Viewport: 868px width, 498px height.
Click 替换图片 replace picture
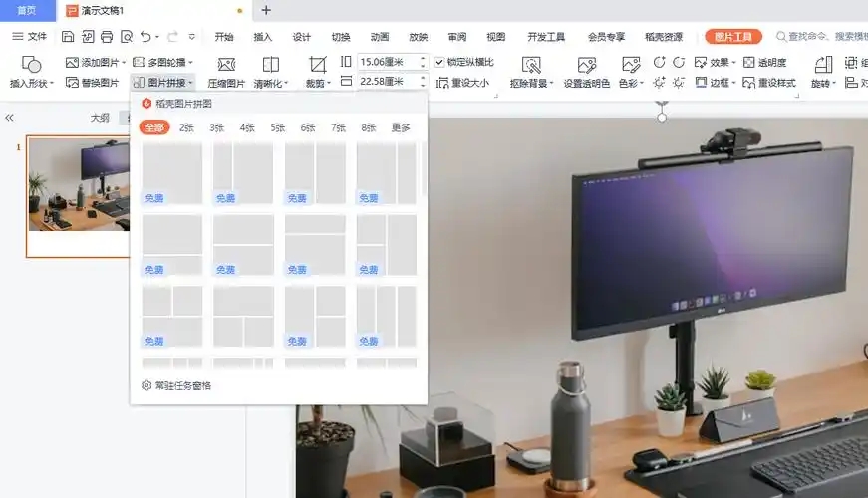(92, 83)
